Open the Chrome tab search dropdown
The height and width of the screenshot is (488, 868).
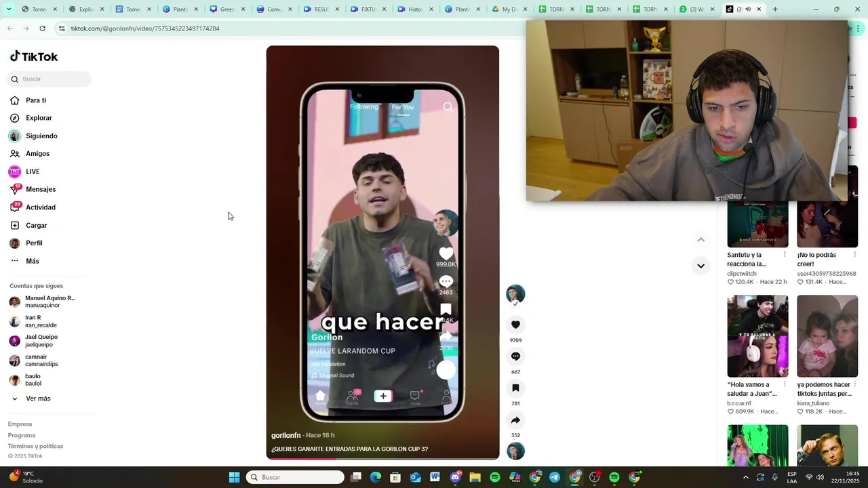(x=8, y=9)
